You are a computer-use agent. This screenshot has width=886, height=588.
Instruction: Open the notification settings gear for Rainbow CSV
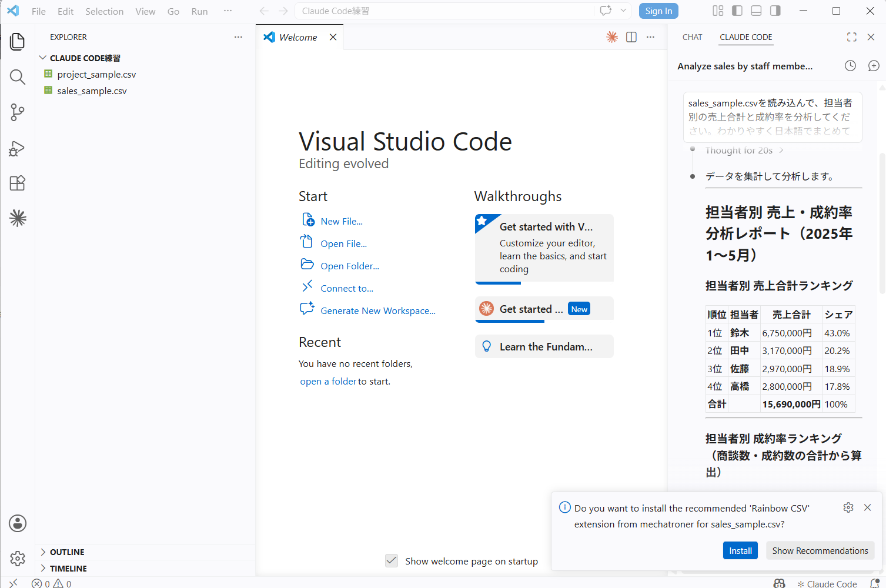pos(848,507)
